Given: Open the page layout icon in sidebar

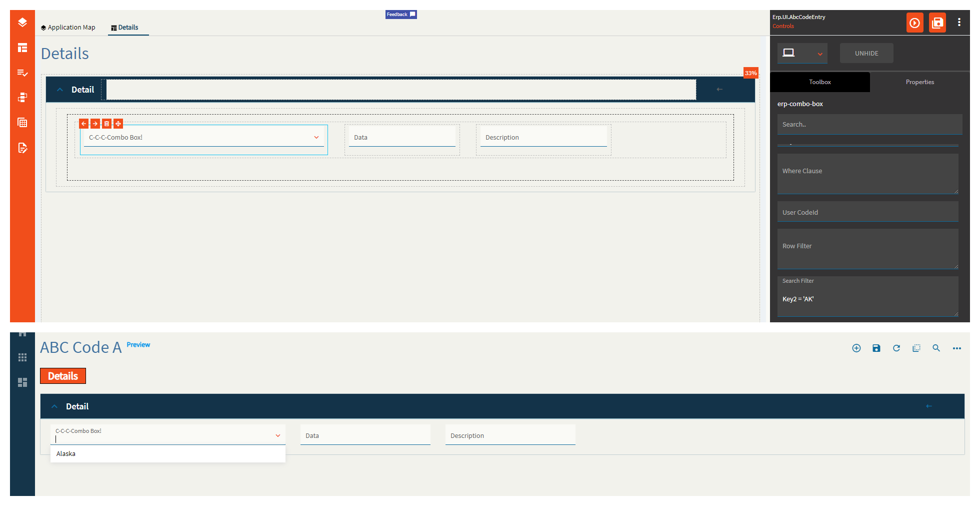Looking at the screenshot, I should click(x=22, y=48).
